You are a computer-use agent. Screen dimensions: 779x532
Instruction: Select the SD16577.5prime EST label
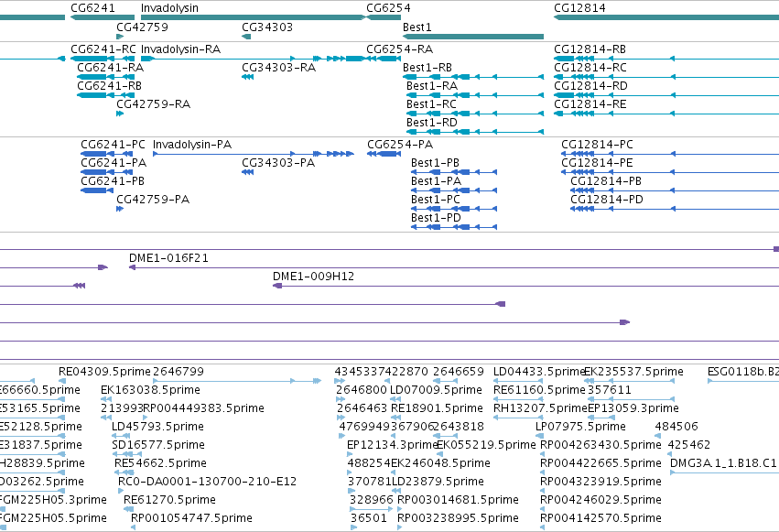point(158,445)
